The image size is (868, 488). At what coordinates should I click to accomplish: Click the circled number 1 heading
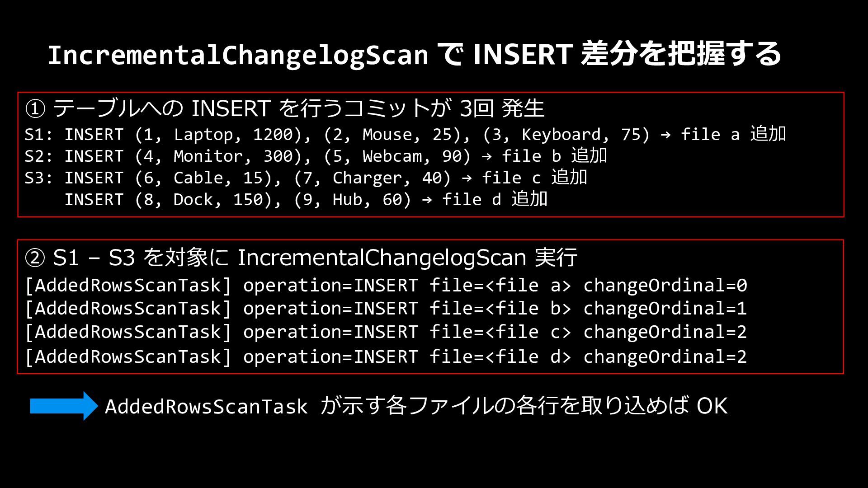coord(285,108)
